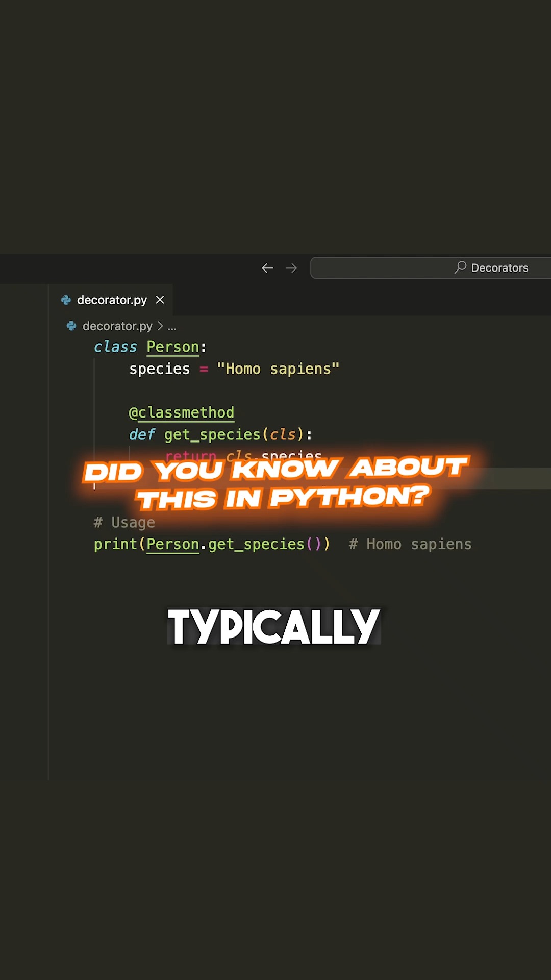Viewport: 551px width, 980px height.
Task: Open the breadcrumb ellipsis symbol list
Action: (172, 327)
